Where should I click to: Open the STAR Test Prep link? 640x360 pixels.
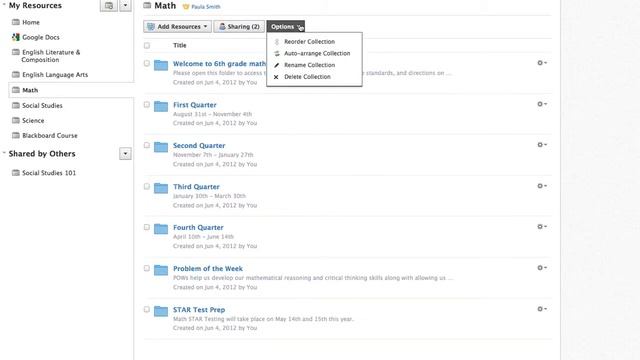[199, 310]
